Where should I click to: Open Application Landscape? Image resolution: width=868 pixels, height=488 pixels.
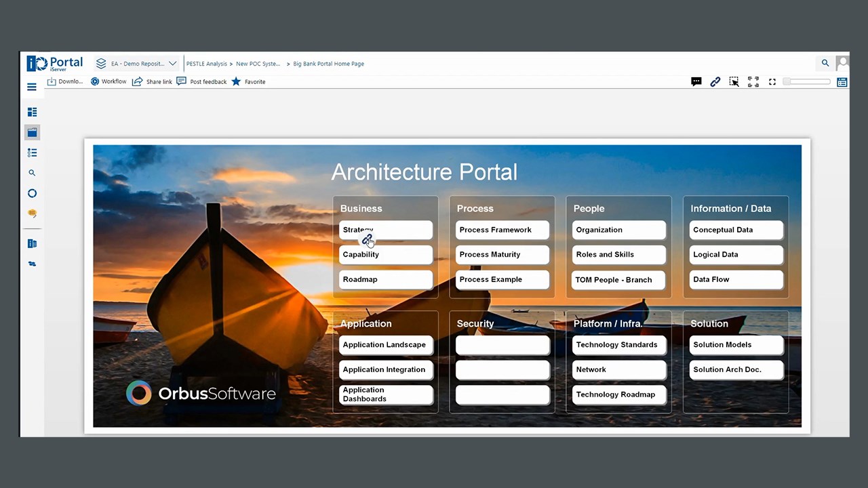pyautogui.click(x=386, y=345)
